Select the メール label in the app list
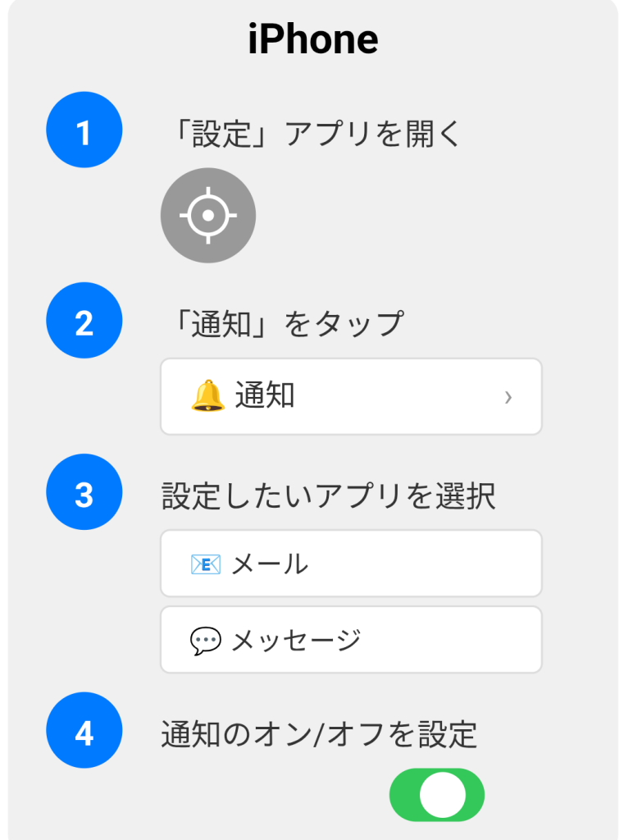This screenshot has width=624, height=840. pyautogui.click(x=270, y=564)
